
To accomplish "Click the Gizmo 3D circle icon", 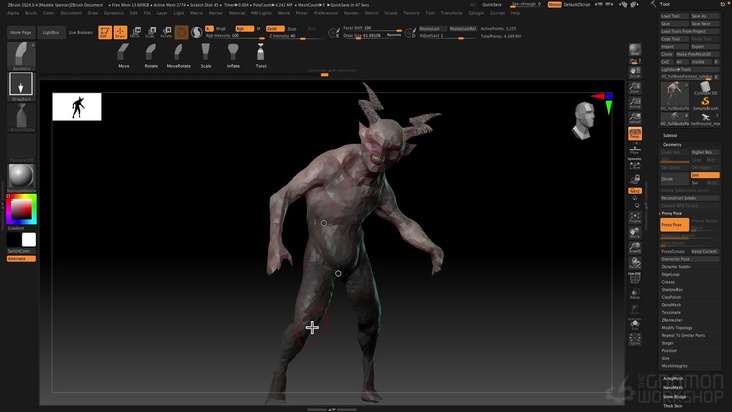I will pos(182,32).
